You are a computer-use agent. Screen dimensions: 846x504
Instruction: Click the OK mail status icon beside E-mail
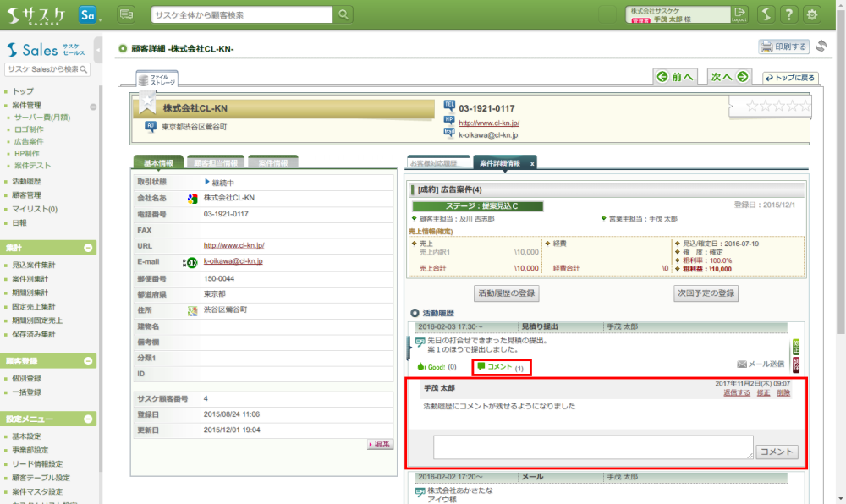(190, 262)
